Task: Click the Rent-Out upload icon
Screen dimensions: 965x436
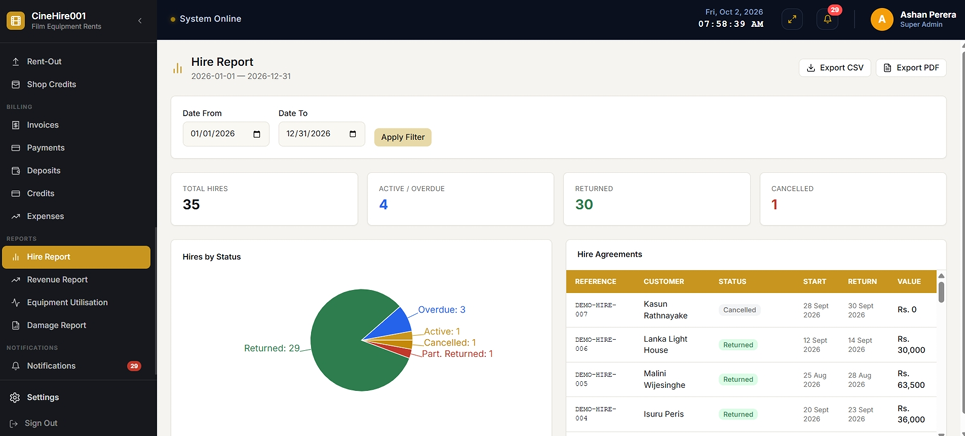Action: 15,62
